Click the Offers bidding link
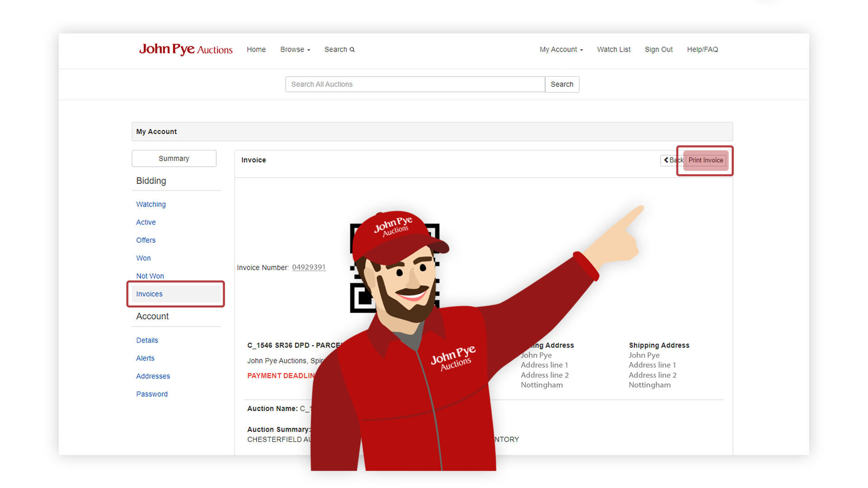 (146, 240)
